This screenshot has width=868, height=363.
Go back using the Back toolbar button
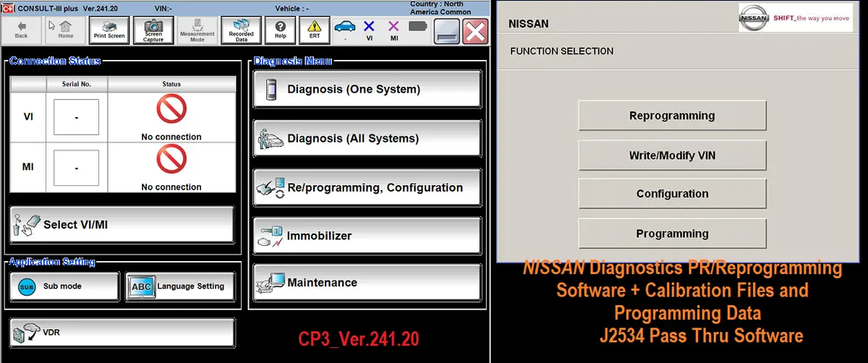22,30
